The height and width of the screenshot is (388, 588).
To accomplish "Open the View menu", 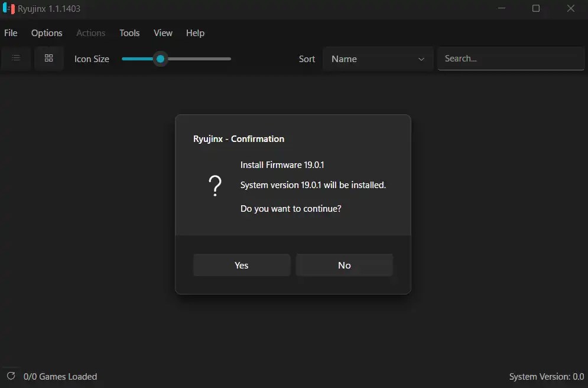I will [x=163, y=33].
